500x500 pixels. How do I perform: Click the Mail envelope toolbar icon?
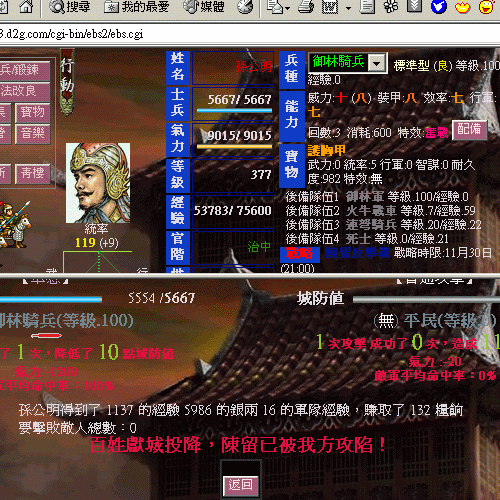tap(275, 7)
